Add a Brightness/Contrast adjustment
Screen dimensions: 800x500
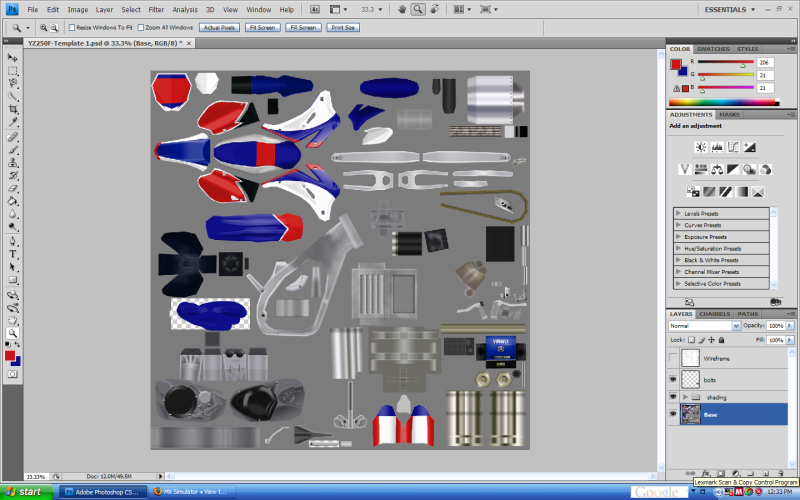click(x=701, y=147)
